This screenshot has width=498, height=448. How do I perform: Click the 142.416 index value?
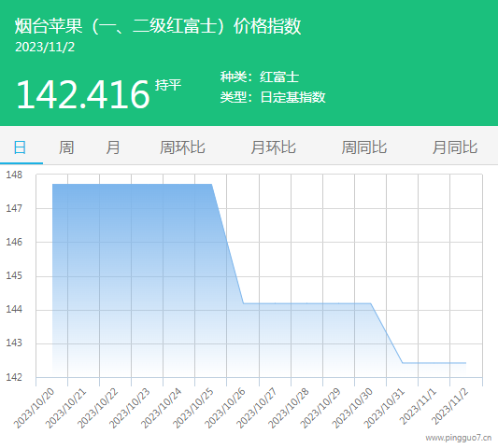(83, 94)
